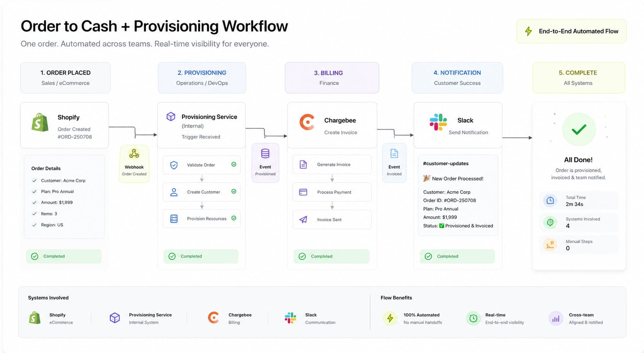Select the 4. NOTIFICATION stage header
The height and width of the screenshot is (353, 644).
pos(457,78)
